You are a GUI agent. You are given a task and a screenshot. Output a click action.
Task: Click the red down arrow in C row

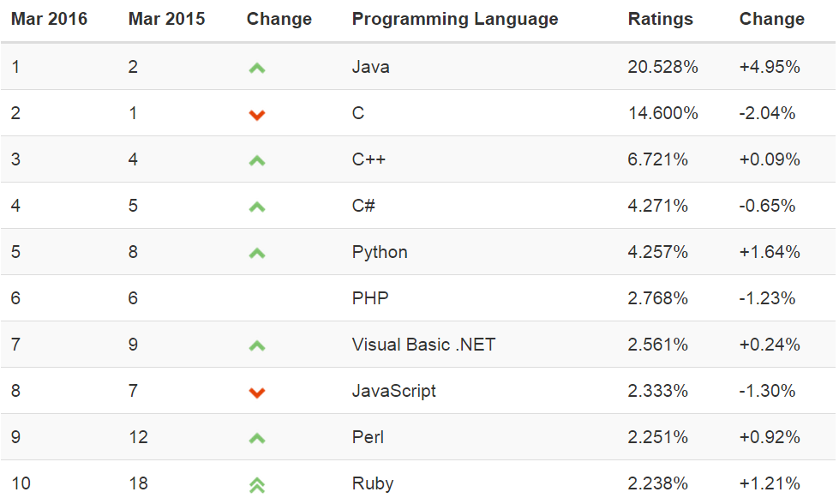pyautogui.click(x=257, y=115)
